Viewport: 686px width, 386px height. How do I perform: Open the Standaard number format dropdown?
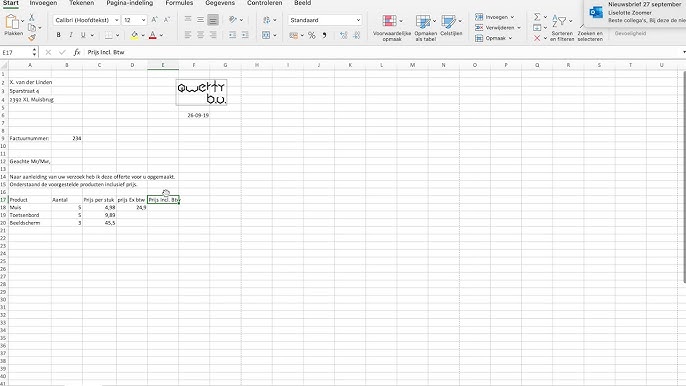325,20
